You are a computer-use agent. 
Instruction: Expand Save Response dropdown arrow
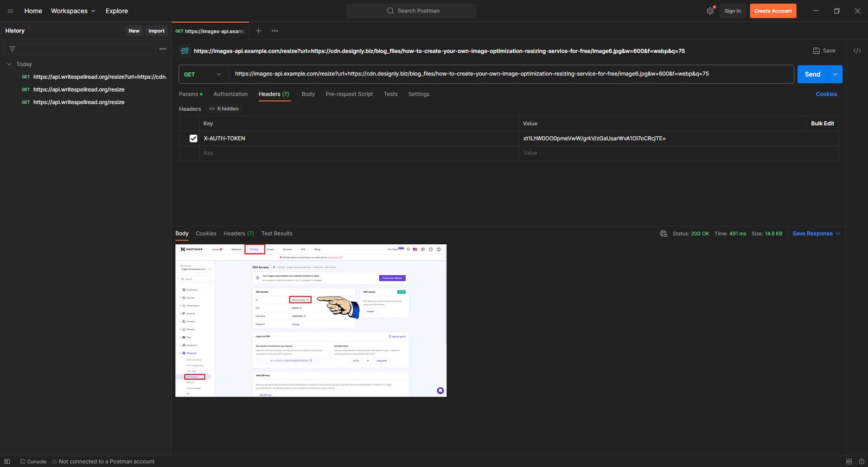point(838,233)
